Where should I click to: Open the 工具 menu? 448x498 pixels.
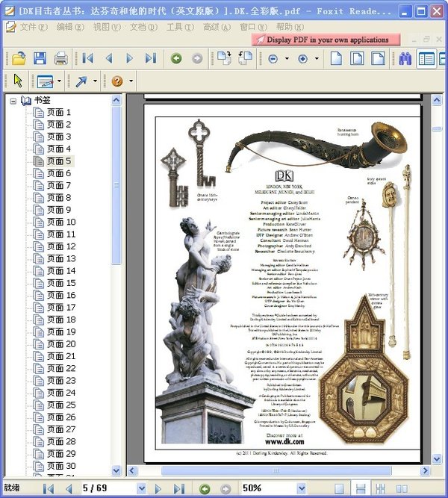[180, 28]
